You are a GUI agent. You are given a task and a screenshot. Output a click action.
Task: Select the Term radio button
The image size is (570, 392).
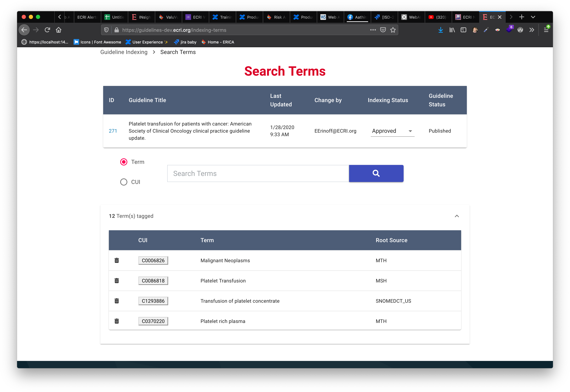click(124, 162)
